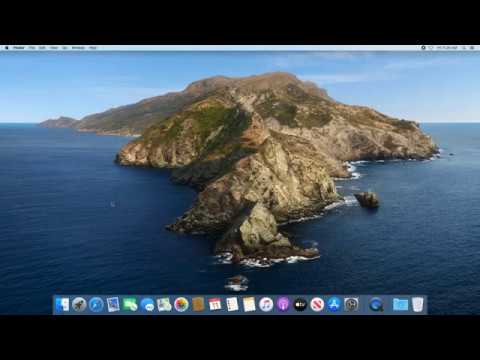The image size is (480, 360).
Task: Launch Music note icon in Dock
Action: (266, 305)
